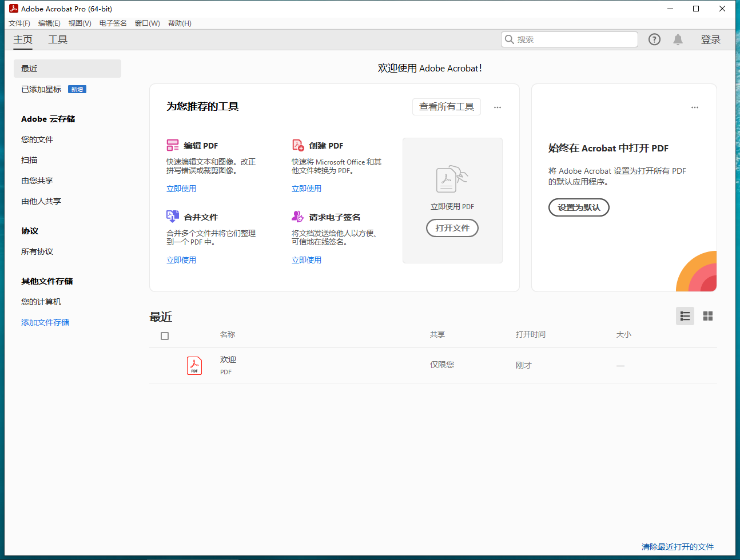Open the 请求电子签名 tool icon
Screen dimensions: 740x560
tap(297, 217)
